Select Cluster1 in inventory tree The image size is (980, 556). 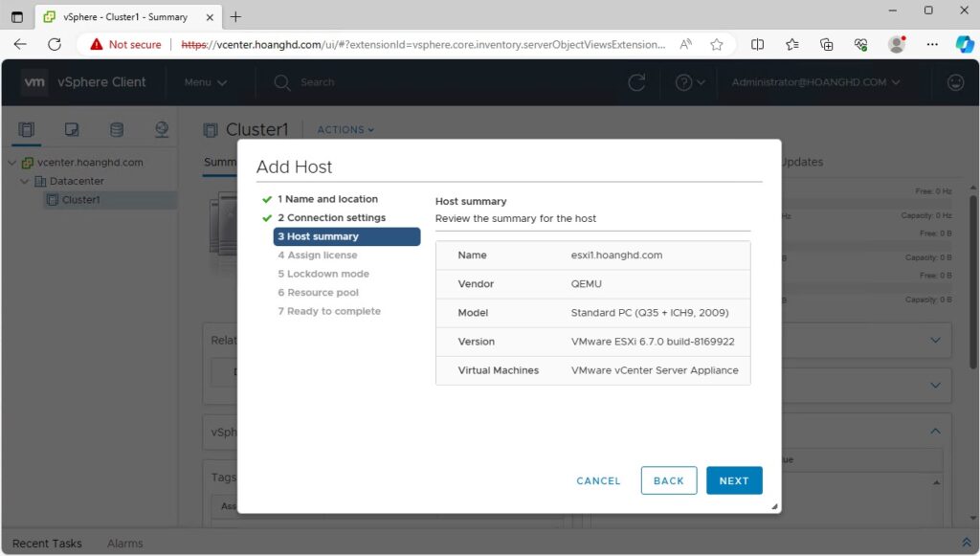click(x=80, y=200)
